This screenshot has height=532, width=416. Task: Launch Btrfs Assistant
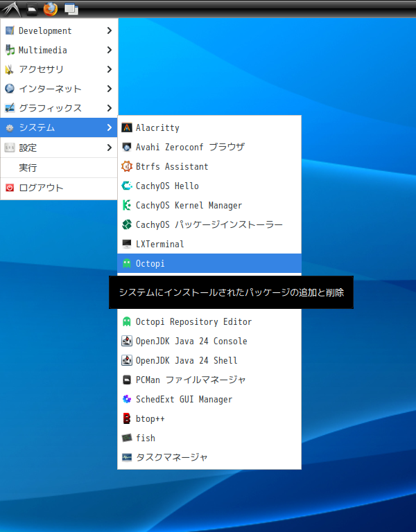tap(209, 166)
